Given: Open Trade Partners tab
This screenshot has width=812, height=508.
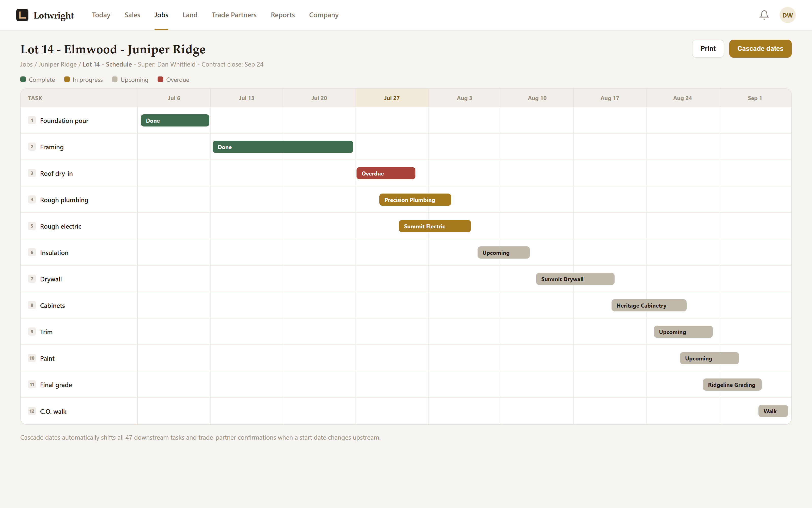Looking at the screenshot, I should click(234, 15).
